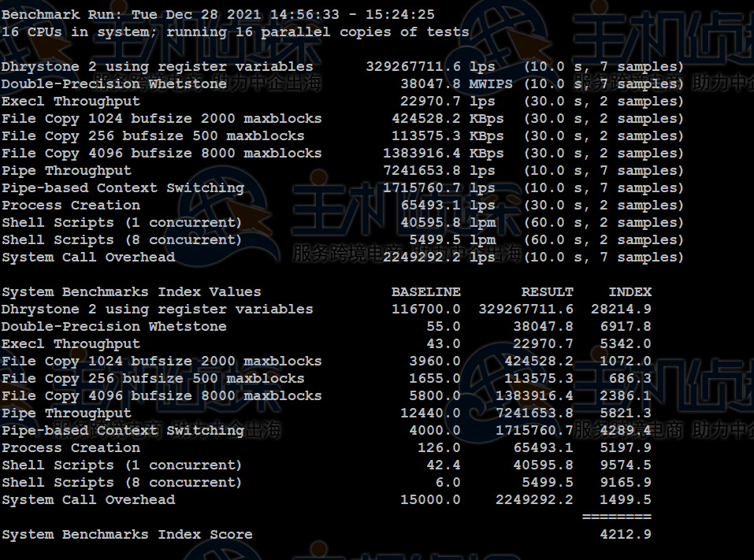Click the BASELINE column header

[426, 292]
